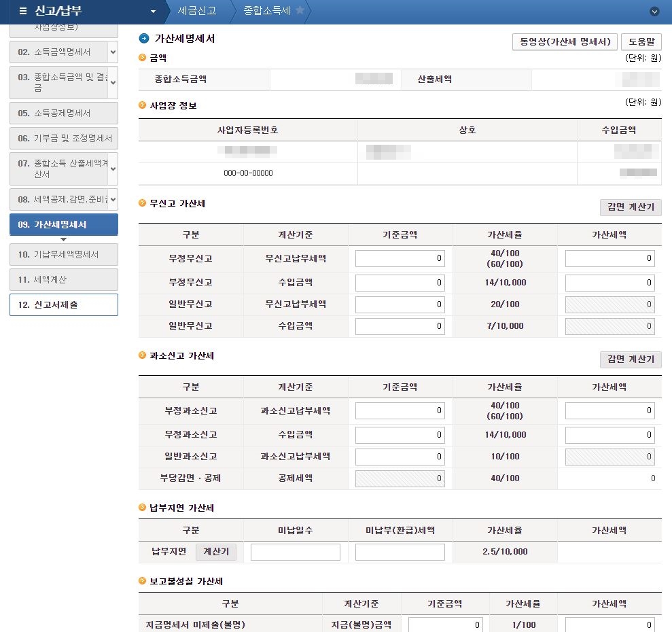Click the blue arrow icon beside 가산세명세서
This screenshot has height=632, width=672.
pyautogui.click(x=144, y=39)
